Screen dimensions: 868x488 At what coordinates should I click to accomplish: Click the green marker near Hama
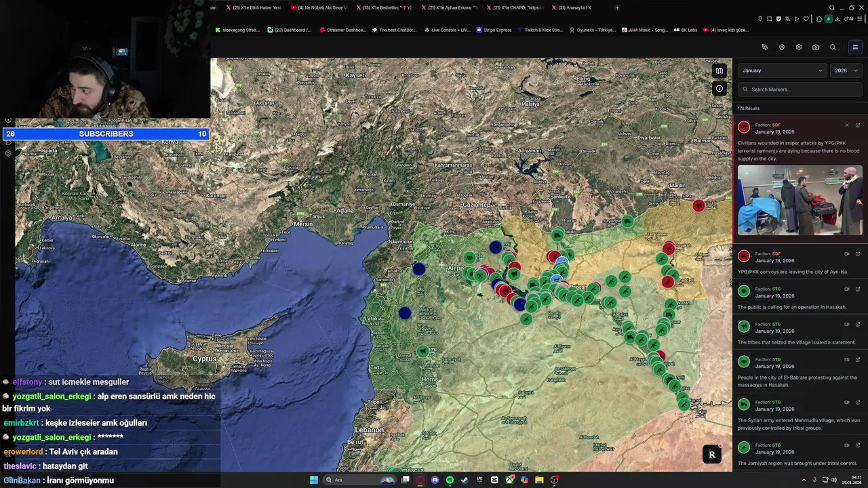(x=423, y=351)
